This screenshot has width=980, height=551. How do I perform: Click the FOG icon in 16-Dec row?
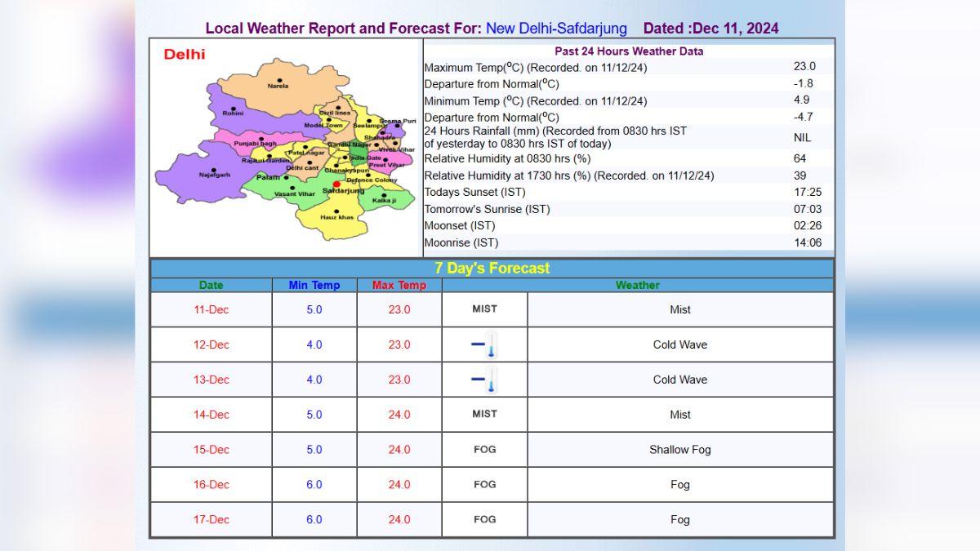(x=484, y=484)
